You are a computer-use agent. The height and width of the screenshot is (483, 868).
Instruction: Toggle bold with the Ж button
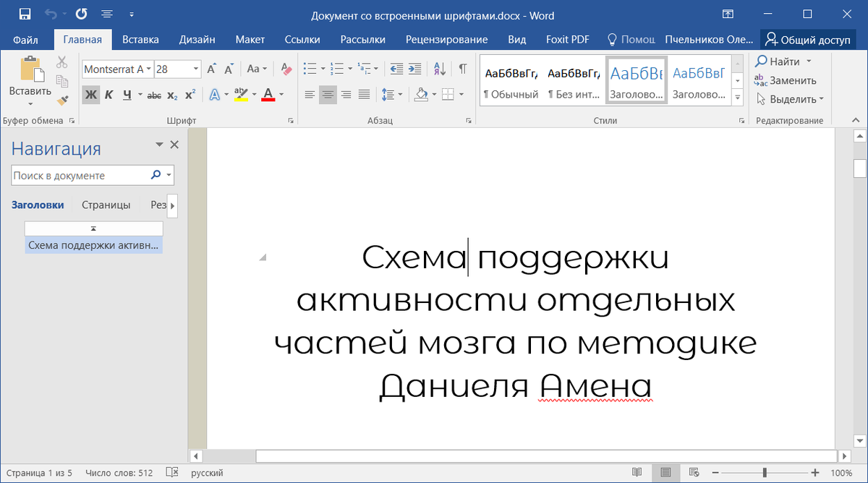tap(90, 95)
